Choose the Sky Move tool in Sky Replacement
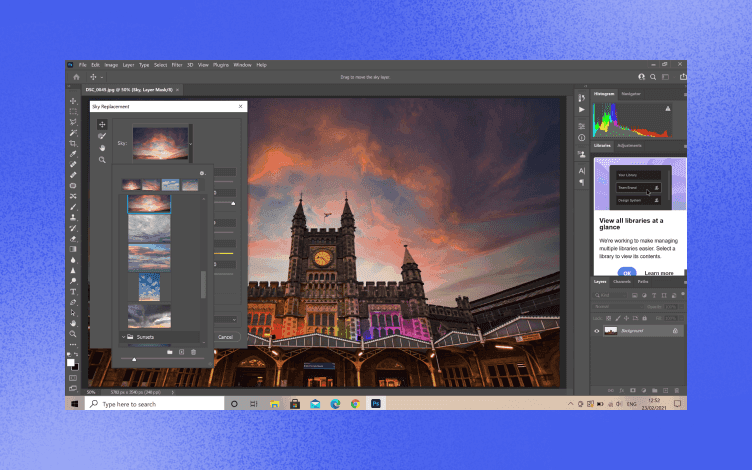 102,125
